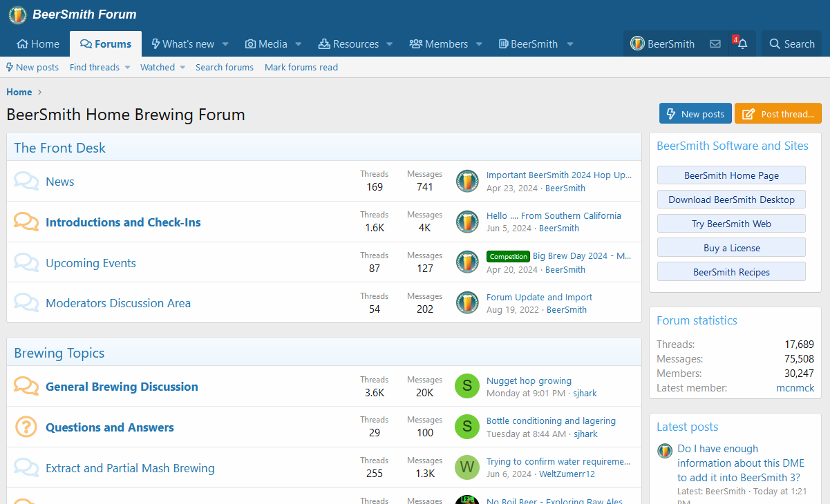Click the Upcoming Events speech bubble icon
This screenshot has width=830, height=504.
pyautogui.click(x=26, y=263)
